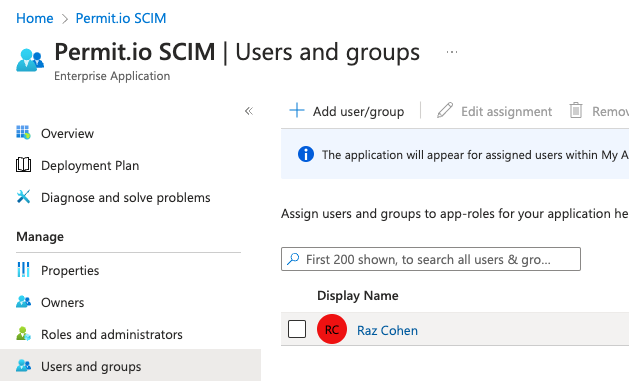Click the plus icon for Add user/group
The height and width of the screenshot is (383, 629).
pyautogui.click(x=297, y=110)
